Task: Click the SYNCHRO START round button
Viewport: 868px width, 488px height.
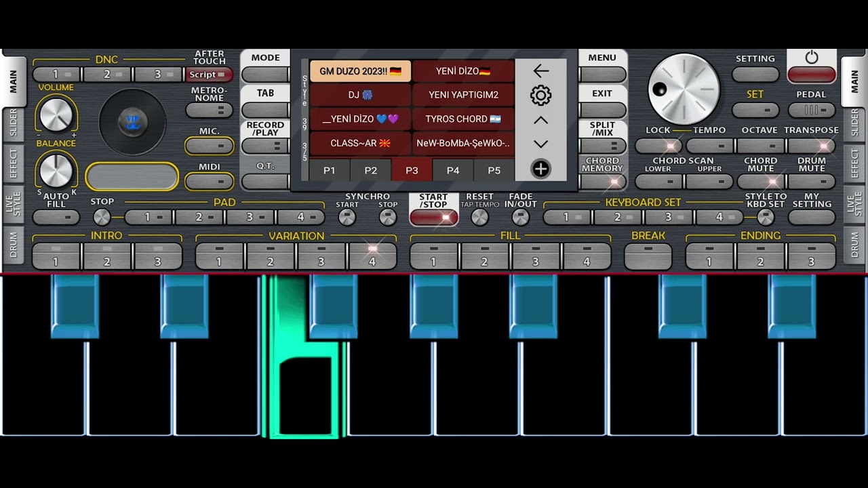Action: [x=347, y=217]
